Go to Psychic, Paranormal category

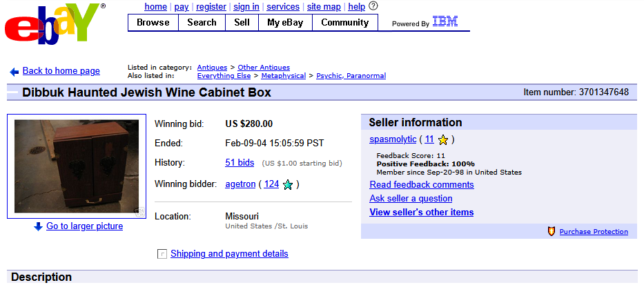coord(351,76)
